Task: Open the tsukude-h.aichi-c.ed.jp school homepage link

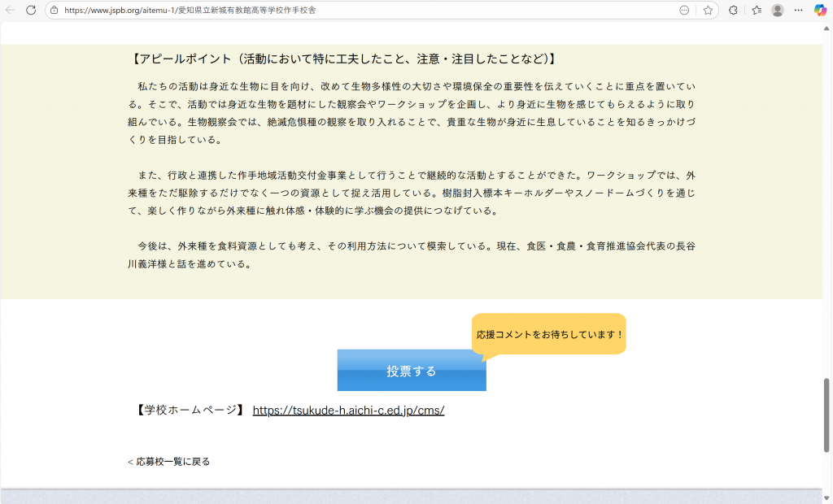Action: [348, 411]
